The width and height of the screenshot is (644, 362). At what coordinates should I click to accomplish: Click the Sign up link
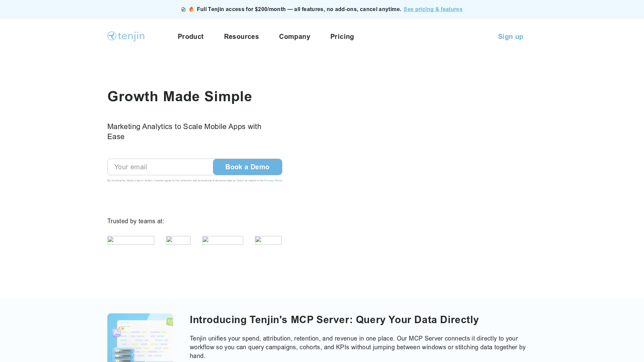tap(511, 37)
